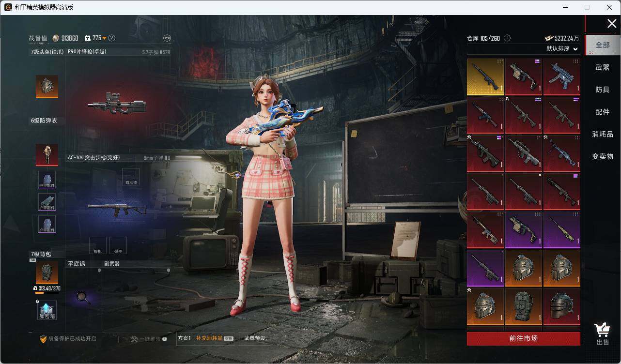Click the 一键维修 repair tools icon

coord(134,339)
